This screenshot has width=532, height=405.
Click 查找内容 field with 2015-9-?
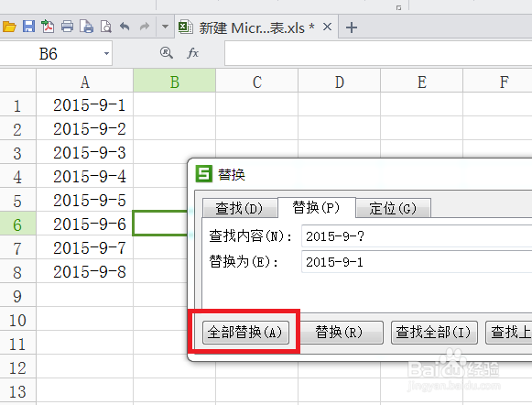click(417, 236)
